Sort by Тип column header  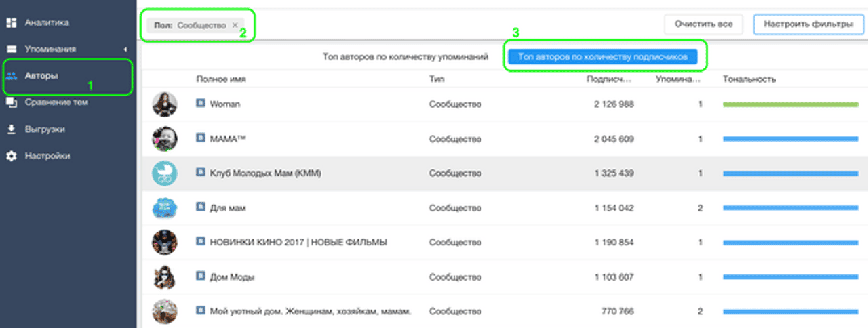point(437,79)
